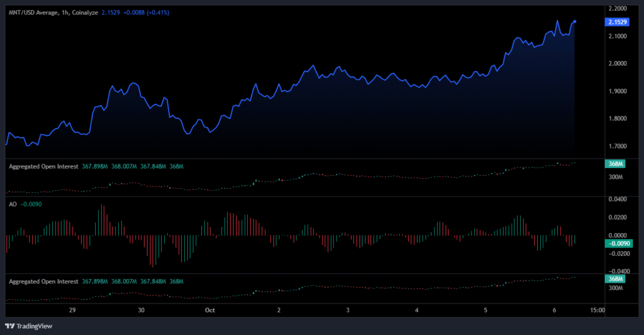Click the upper 368M open interest label
The width and height of the screenshot is (644, 335).
pyautogui.click(x=615, y=164)
